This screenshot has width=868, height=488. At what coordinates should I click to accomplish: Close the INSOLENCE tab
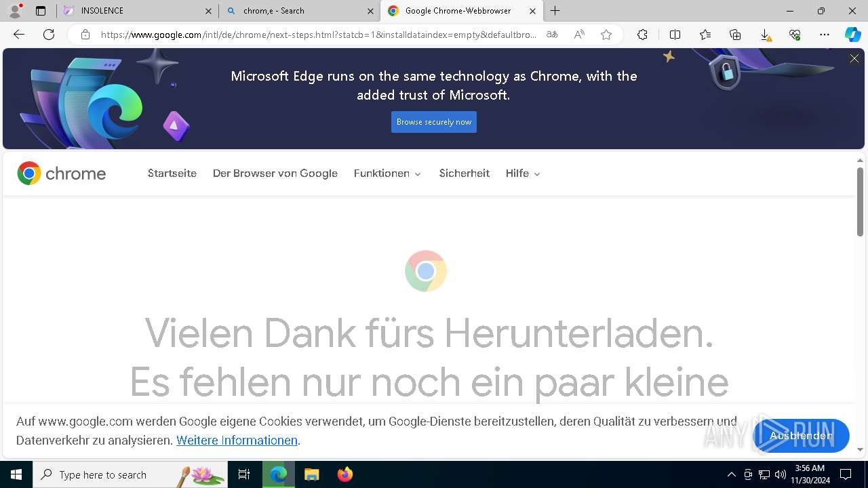208,11
